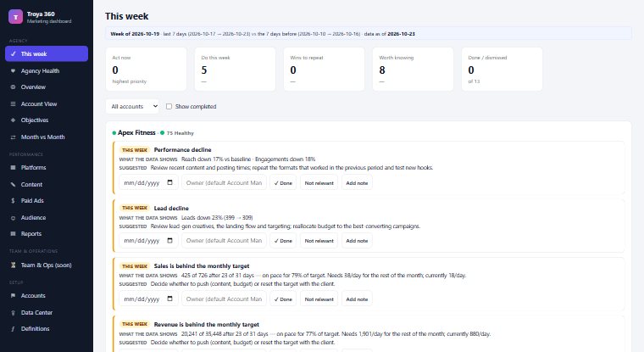Add note to Performance decline
Image resolution: width=644 pixels, height=352 pixels.
pyautogui.click(x=357, y=182)
